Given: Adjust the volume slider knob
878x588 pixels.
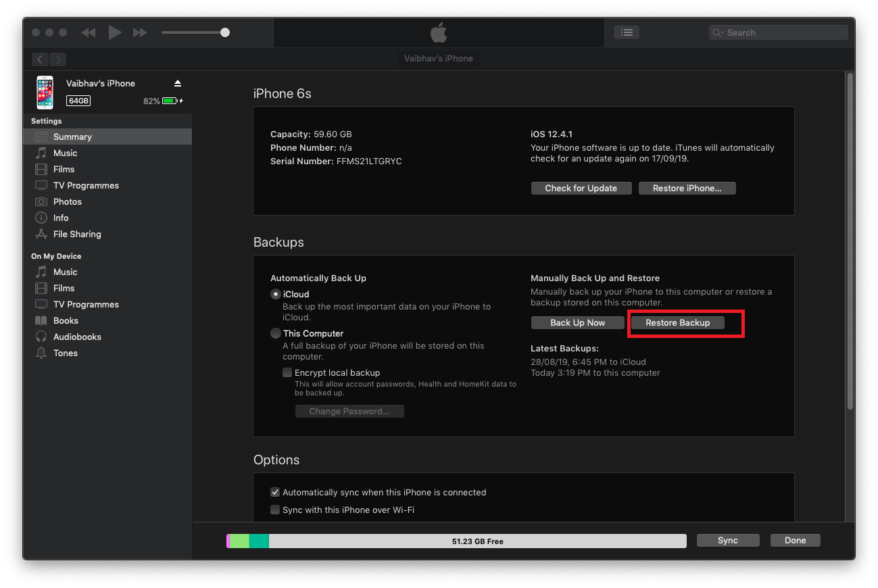Looking at the screenshot, I should 225,32.
